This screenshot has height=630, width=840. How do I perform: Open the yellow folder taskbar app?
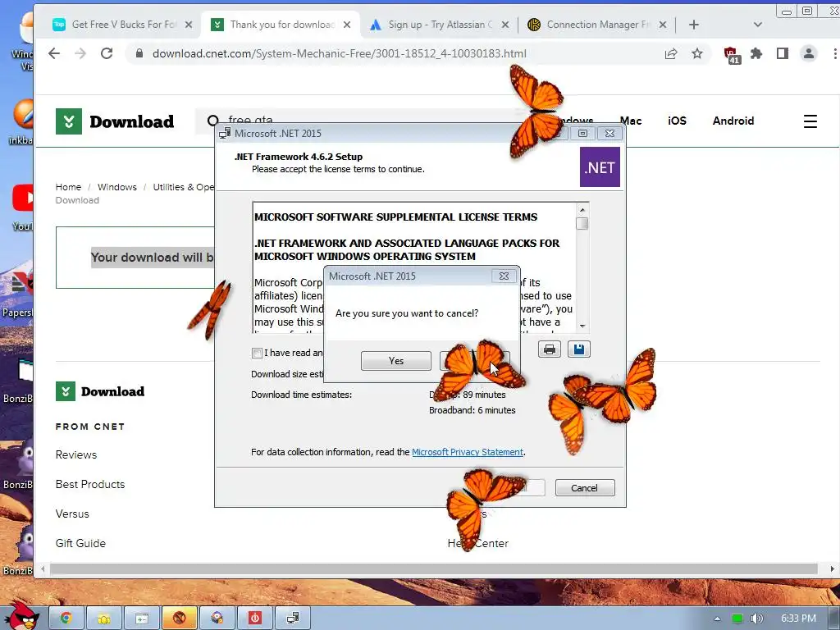click(x=104, y=619)
